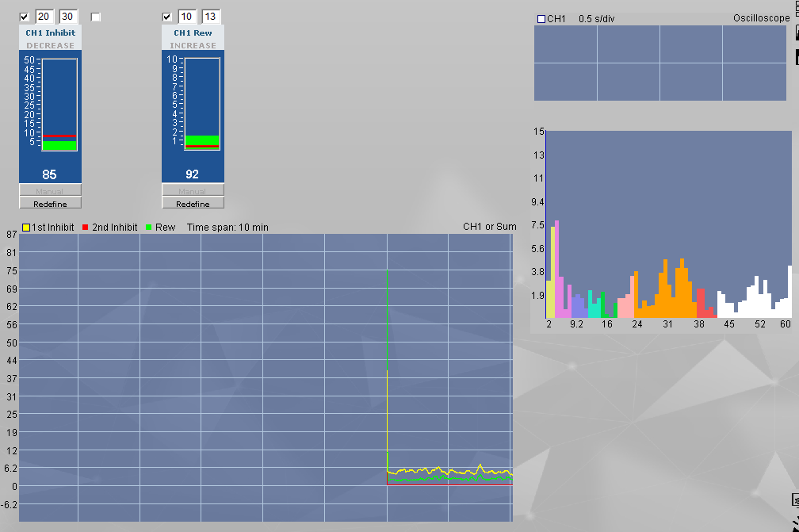Click the 0.5 s/div oscilloscope setting
Image resolution: width=799 pixels, height=532 pixels.
click(597, 19)
